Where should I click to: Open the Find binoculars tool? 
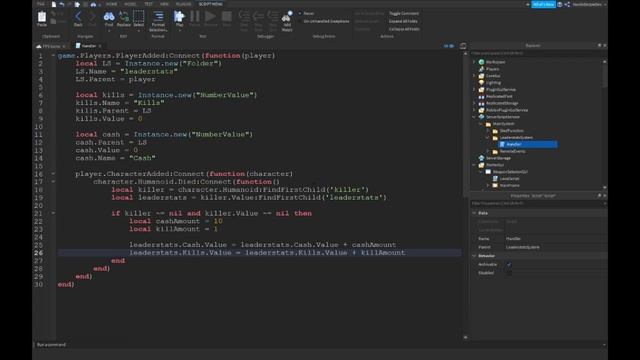109,16
